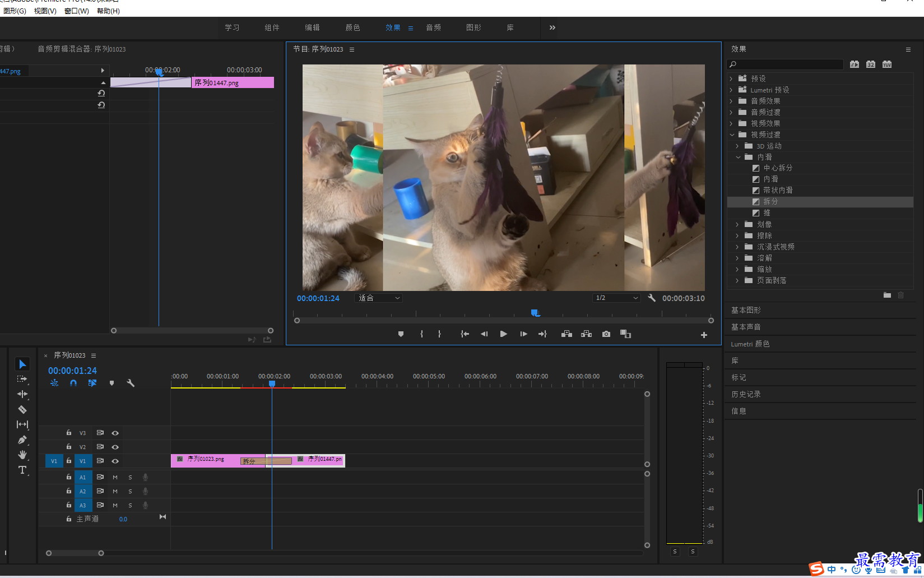Viewport: 924px width, 578px height.
Task: Add marker in Program monitor
Action: pyautogui.click(x=401, y=334)
